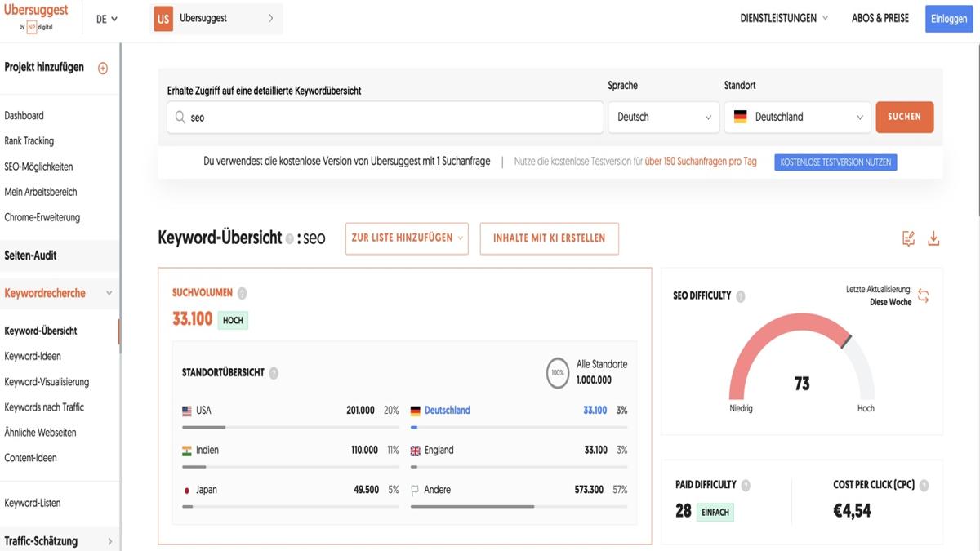Click the Suchen button
The height and width of the screenshot is (551, 980).
pyautogui.click(x=905, y=117)
